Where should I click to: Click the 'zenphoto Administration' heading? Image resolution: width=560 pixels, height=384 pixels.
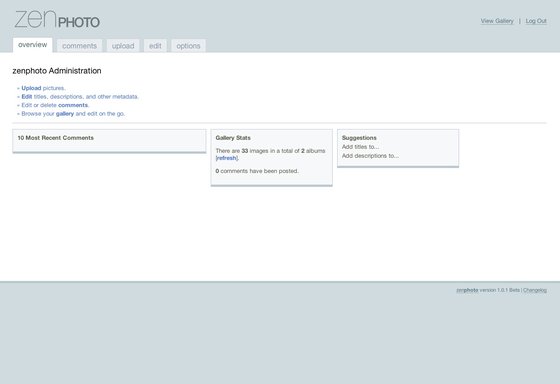pyautogui.click(x=57, y=71)
